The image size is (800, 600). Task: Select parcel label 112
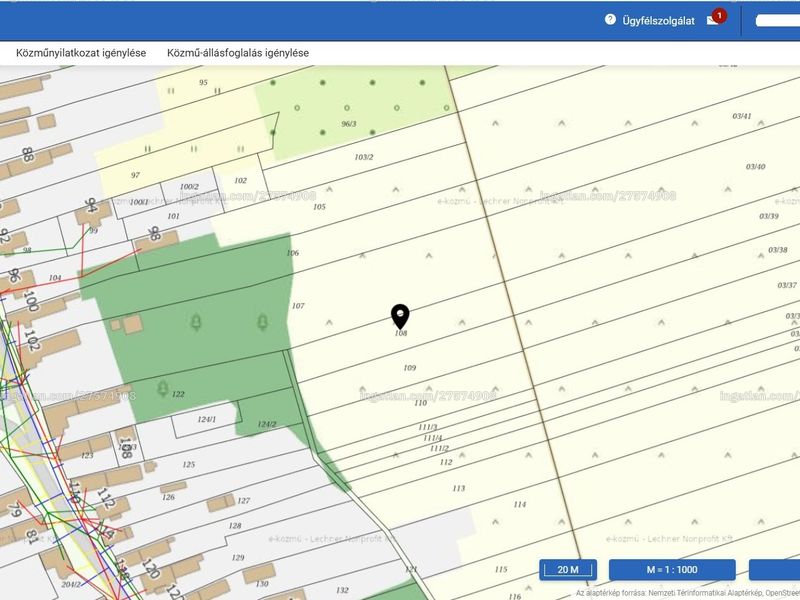pos(446,462)
